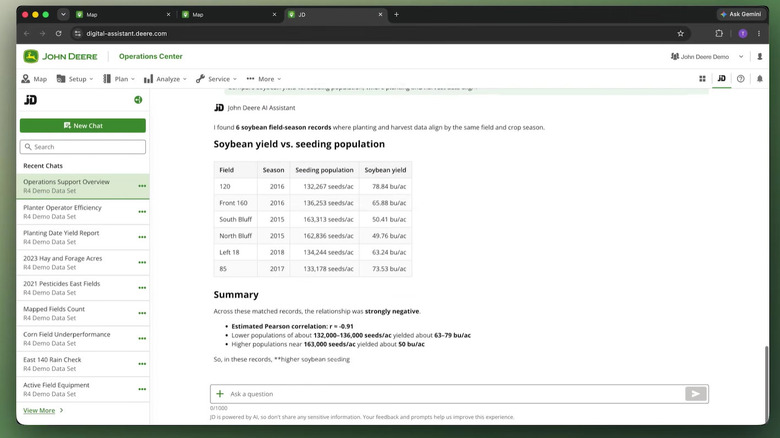Open the tab search dropdown arrow
This screenshot has width=780, height=438.
pos(63,14)
